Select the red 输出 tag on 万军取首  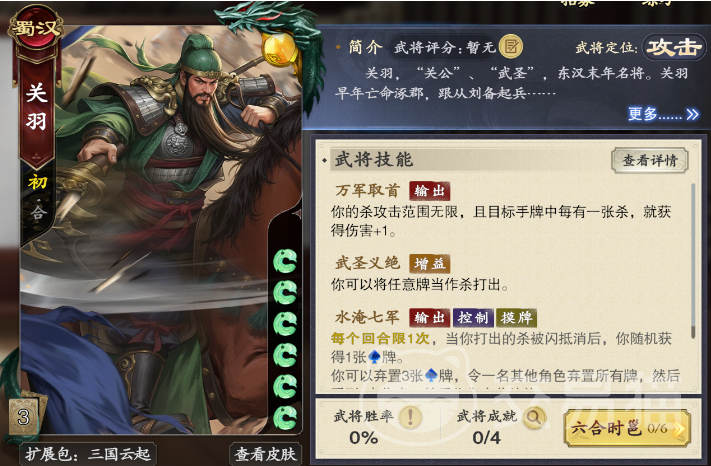click(429, 191)
